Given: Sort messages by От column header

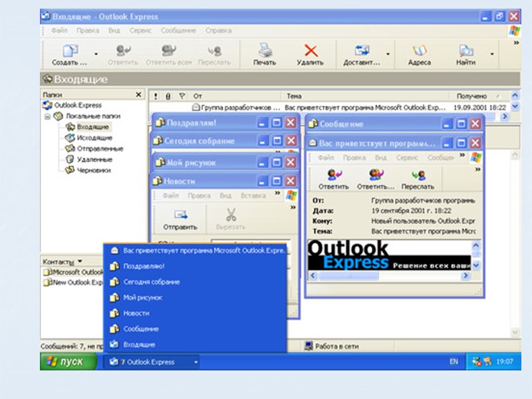Looking at the screenshot, I should tap(235, 96).
